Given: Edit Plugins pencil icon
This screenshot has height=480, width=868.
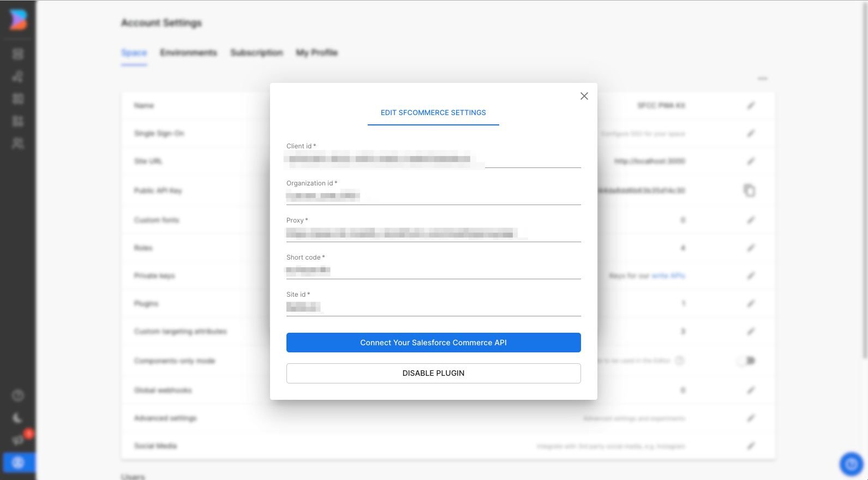Looking at the screenshot, I should [751, 303].
